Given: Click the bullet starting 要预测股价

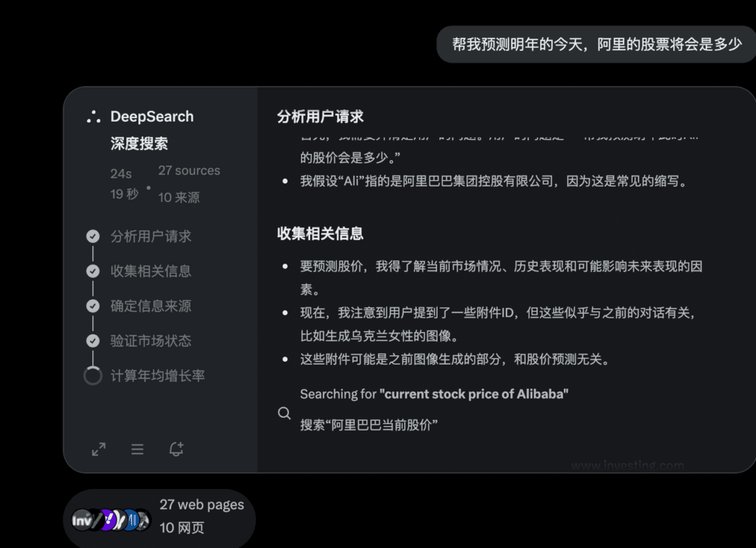Looking at the screenshot, I should 501,278.
